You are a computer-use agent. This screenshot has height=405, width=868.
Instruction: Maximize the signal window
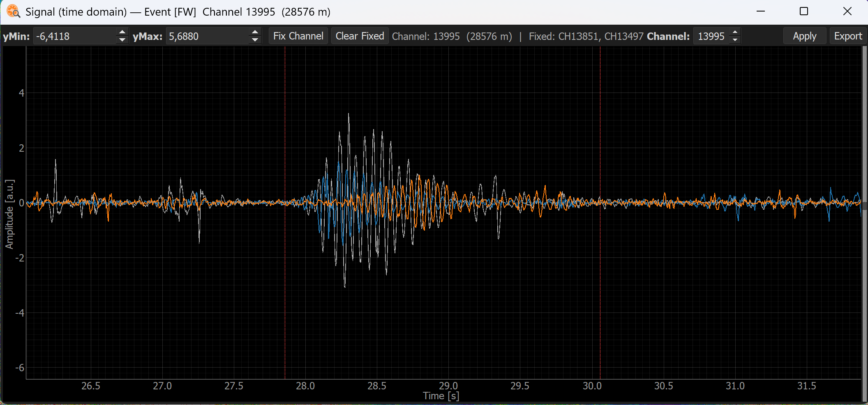coord(804,11)
